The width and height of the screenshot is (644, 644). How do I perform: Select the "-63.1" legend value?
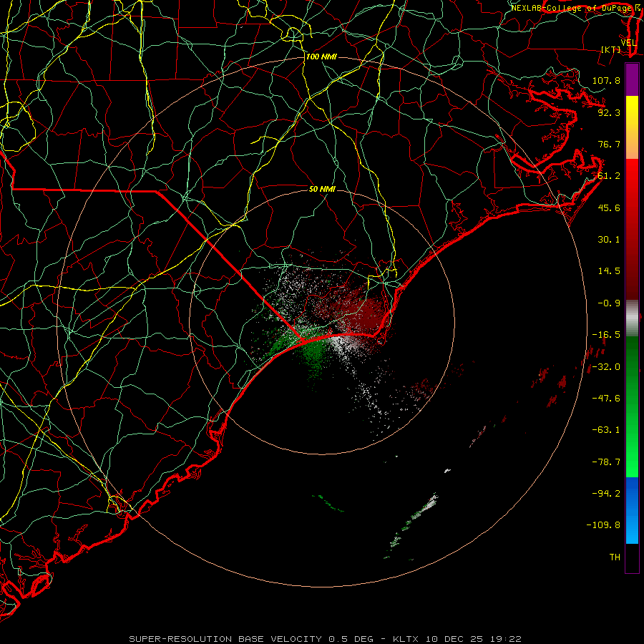pyautogui.click(x=606, y=430)
